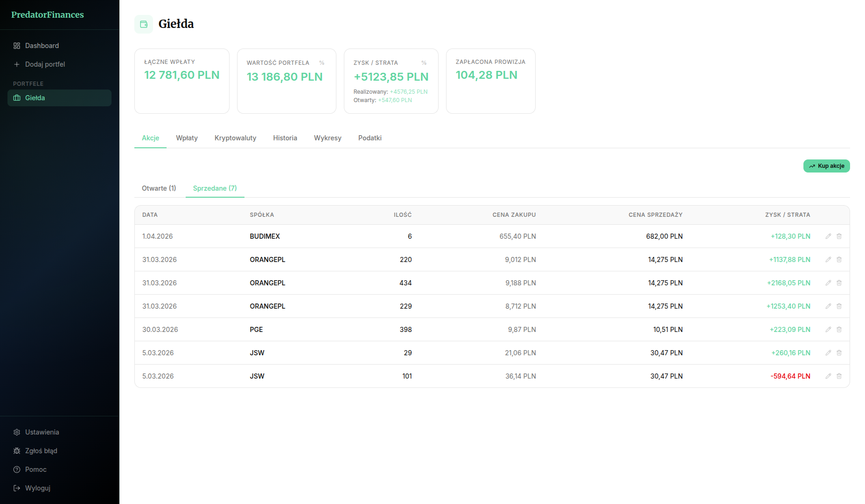Switch to the Wykresy tab
Screen dimensions: 865x504
(328, 138)
